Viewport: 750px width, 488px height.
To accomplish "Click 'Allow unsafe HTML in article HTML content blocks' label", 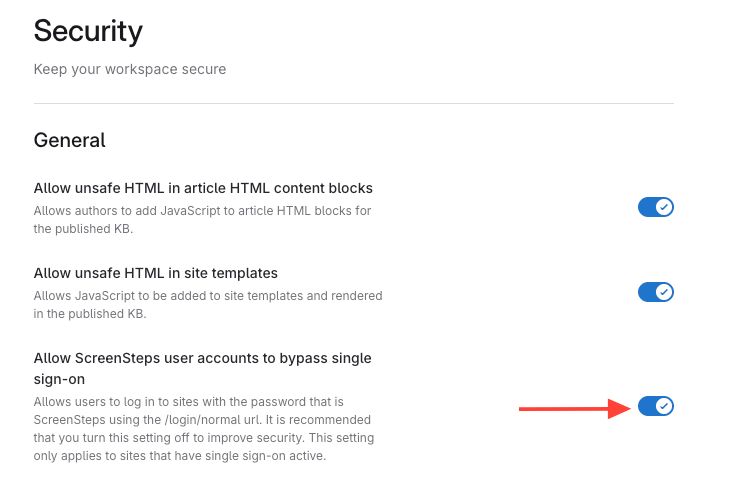I will [x=203, y=188].
